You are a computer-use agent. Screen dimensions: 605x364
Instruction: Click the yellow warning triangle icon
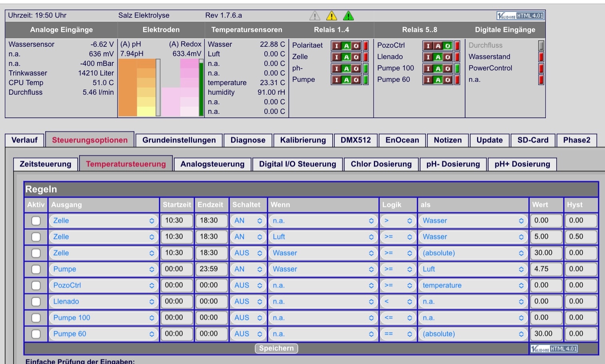(331, 16)
